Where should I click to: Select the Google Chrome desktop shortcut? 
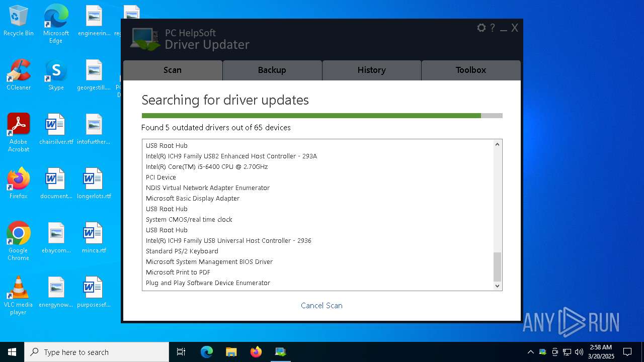19,241
